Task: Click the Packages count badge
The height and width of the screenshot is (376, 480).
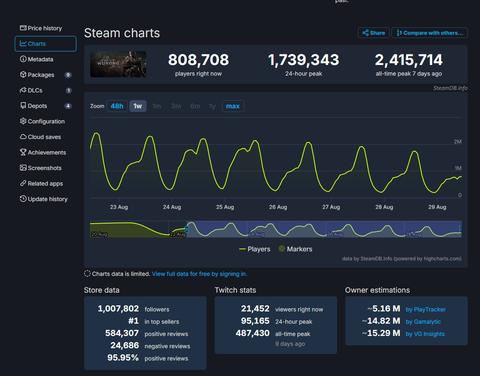Action: click(x=68, y=75)
